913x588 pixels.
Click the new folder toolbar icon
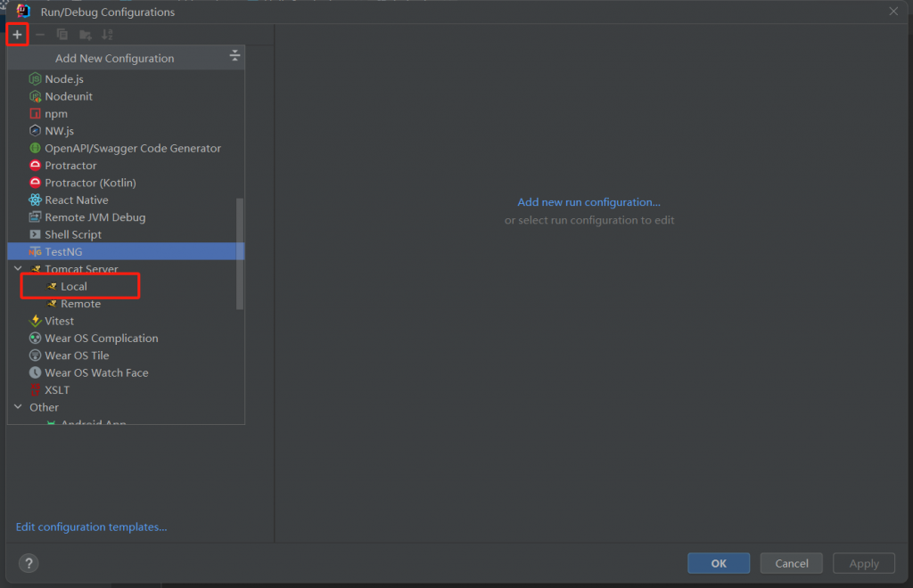tap(85, 35)
